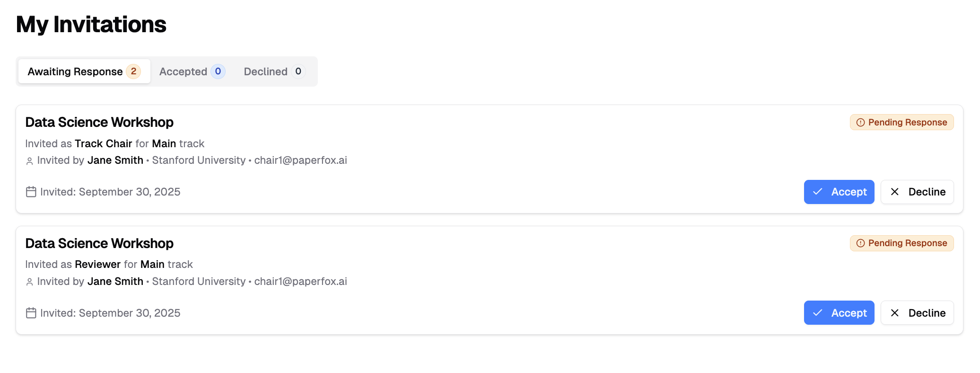Click chair1@paperfox.ai email in Reviewer card

point(300,282)
